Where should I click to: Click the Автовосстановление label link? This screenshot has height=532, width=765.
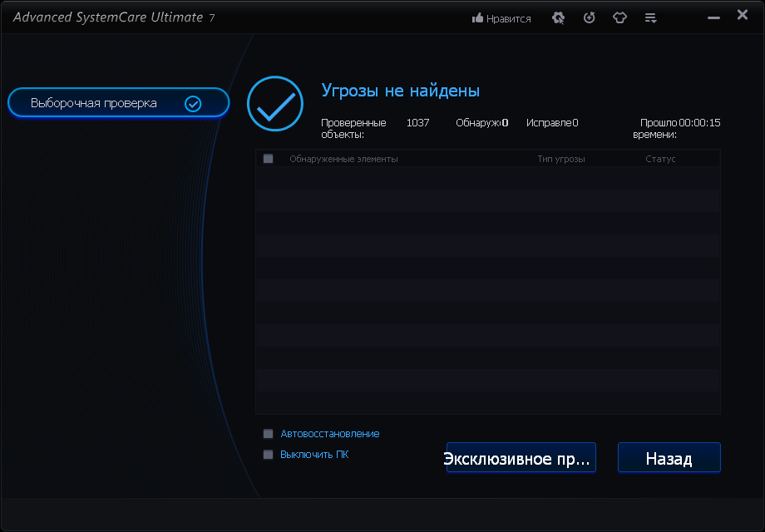(330, 434)
